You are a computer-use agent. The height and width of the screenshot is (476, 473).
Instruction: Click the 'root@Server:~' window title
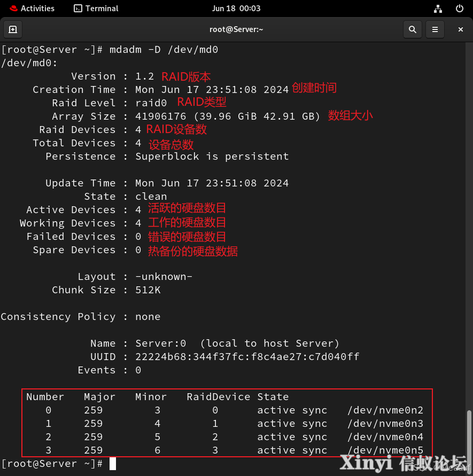[x=236, y=29]
